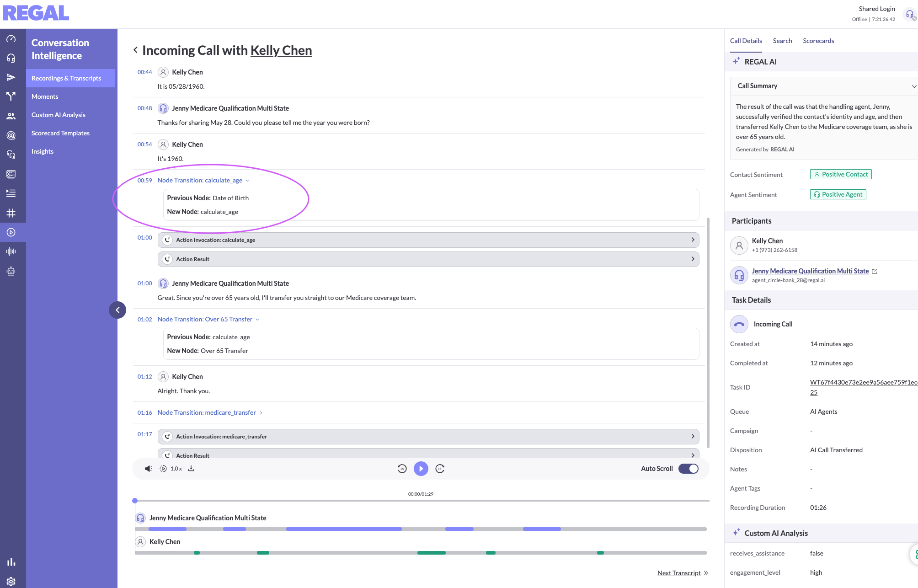This screenshot has width=918, height=588.
Task: Download the call recording
Action: coord(191,469)
